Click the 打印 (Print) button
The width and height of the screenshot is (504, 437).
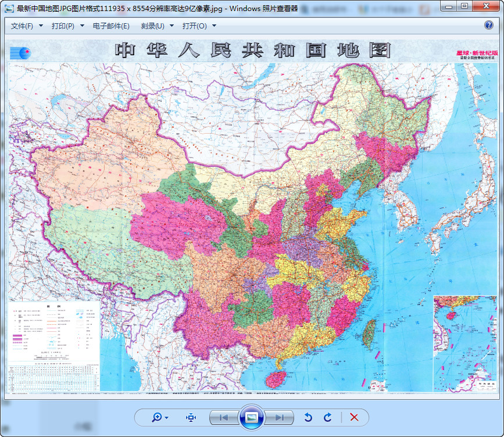63,26
